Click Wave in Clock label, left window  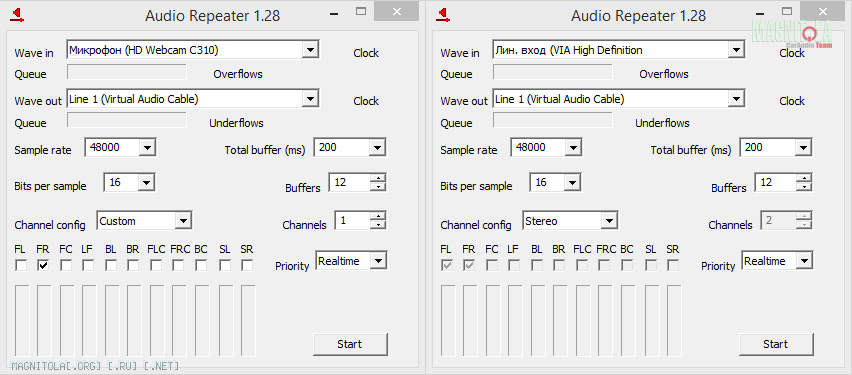coord(366,53)
